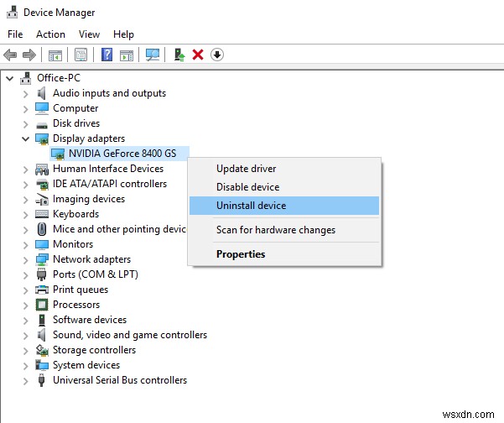Click red X Uninstall device toolbar icon
This screenshot has height=423, width=504.
(x=198, y=55)
